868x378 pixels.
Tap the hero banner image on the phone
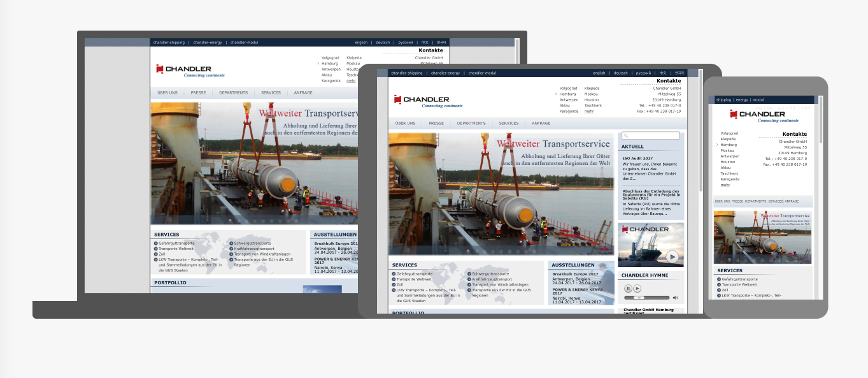(x=762, y=237)
